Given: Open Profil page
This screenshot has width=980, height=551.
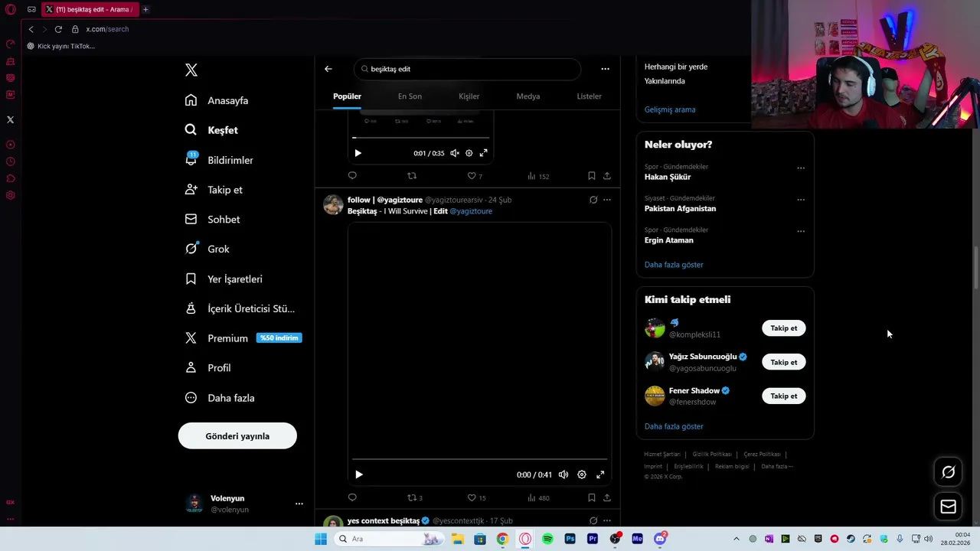Looking at the screenshot, I should click(207, 368).
